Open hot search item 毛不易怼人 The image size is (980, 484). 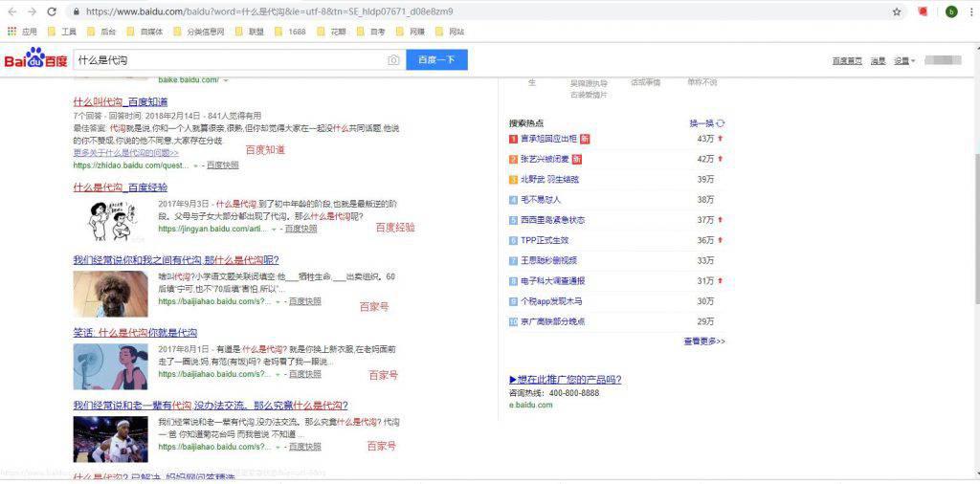tap(541, 200)
